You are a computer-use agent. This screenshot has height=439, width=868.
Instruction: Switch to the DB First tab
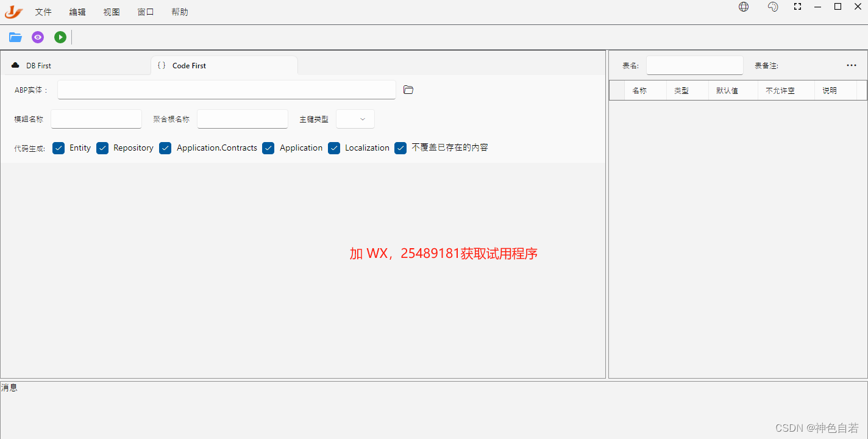38,65
